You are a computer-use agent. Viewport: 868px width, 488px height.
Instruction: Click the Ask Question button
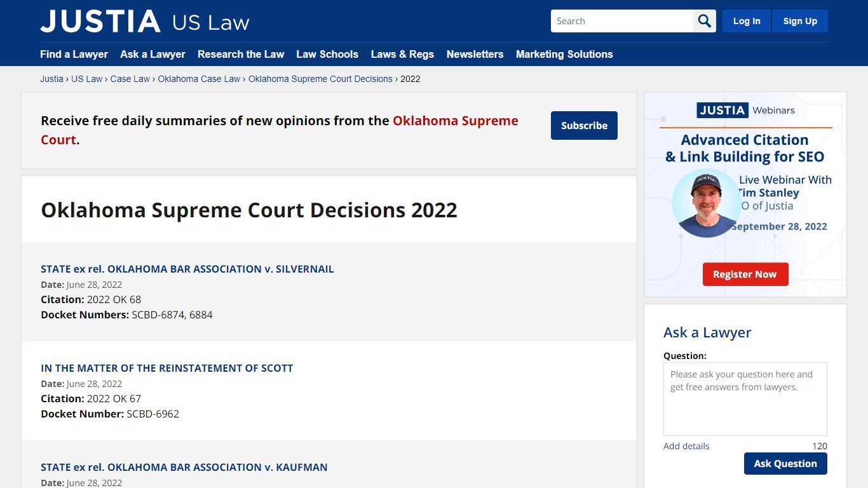tap(785, 464)
